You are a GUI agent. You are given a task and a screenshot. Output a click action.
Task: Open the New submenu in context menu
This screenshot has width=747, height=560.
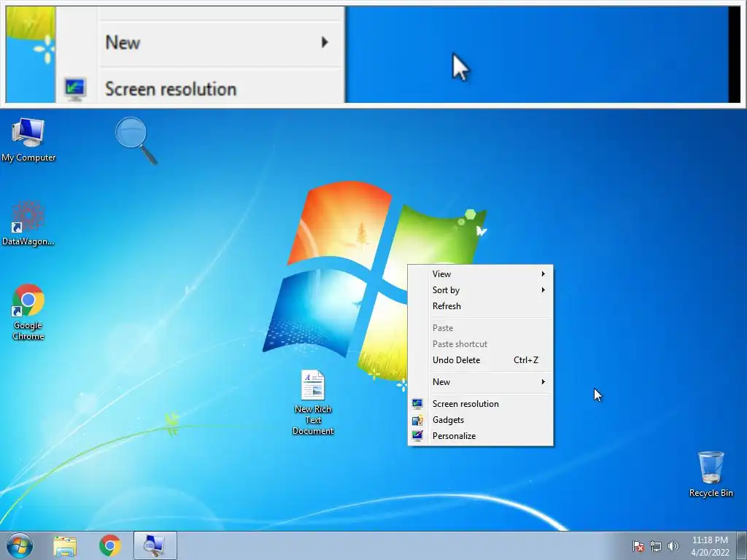(x=481, y=382)
